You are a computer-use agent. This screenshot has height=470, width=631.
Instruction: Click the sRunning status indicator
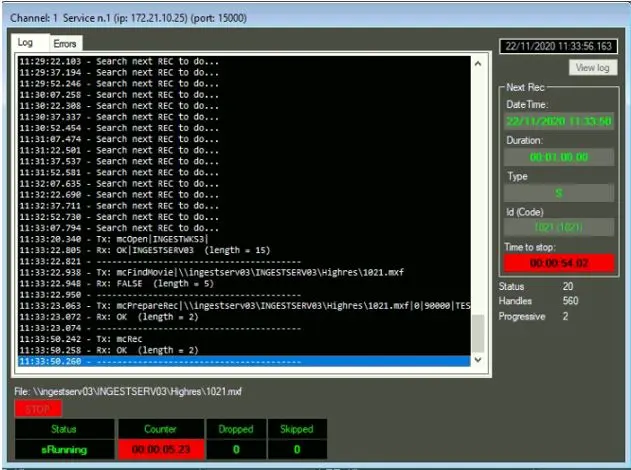click(x=65, y=450)
